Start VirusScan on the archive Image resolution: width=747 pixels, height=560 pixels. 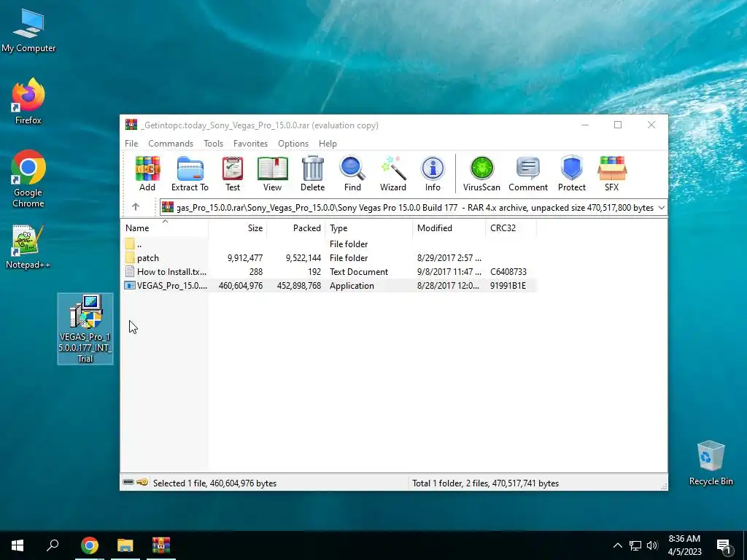click(481, 174)
